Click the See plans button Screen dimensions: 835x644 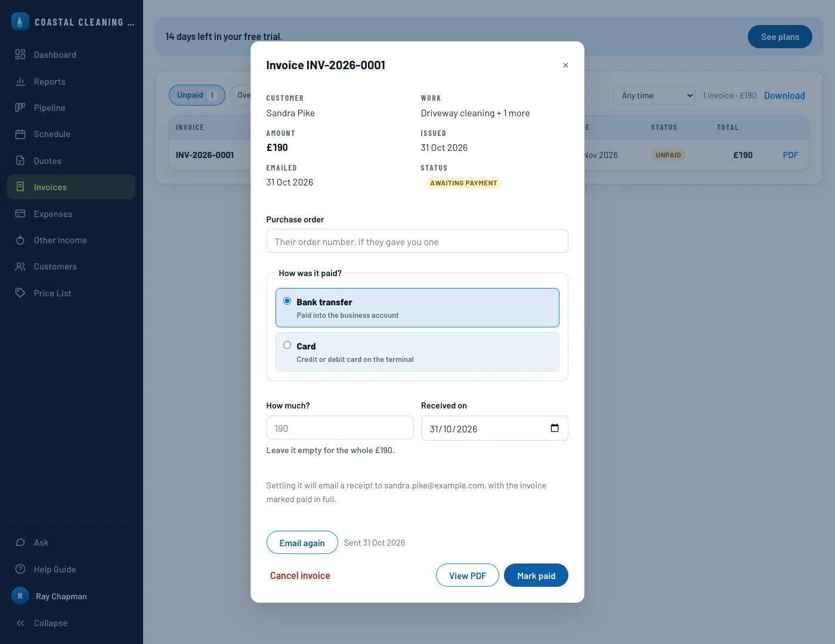pos(780,37)
